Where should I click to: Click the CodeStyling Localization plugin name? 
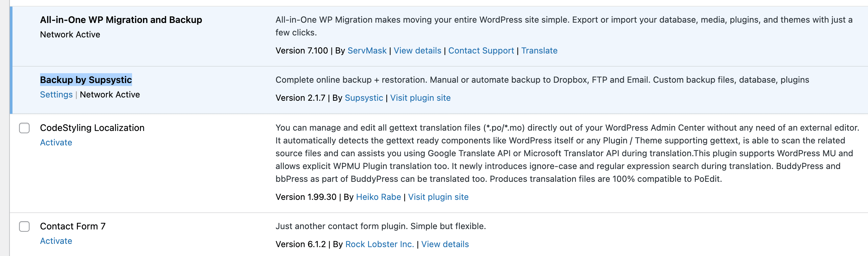click(92, 128)
